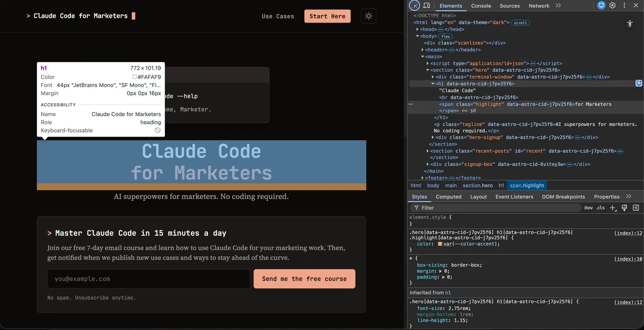Image resolution: width=644 pixels, height=330 pixels.
Task: Expand the padding shorthand triangle
Action: click(x=444, y=277)
